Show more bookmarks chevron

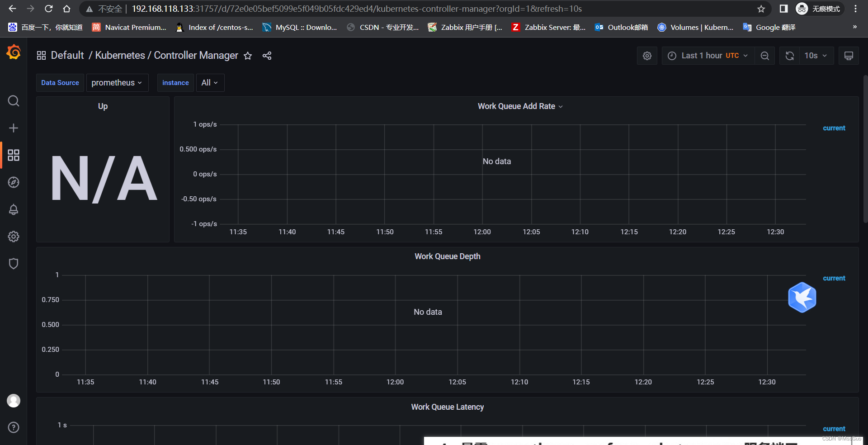854,27
